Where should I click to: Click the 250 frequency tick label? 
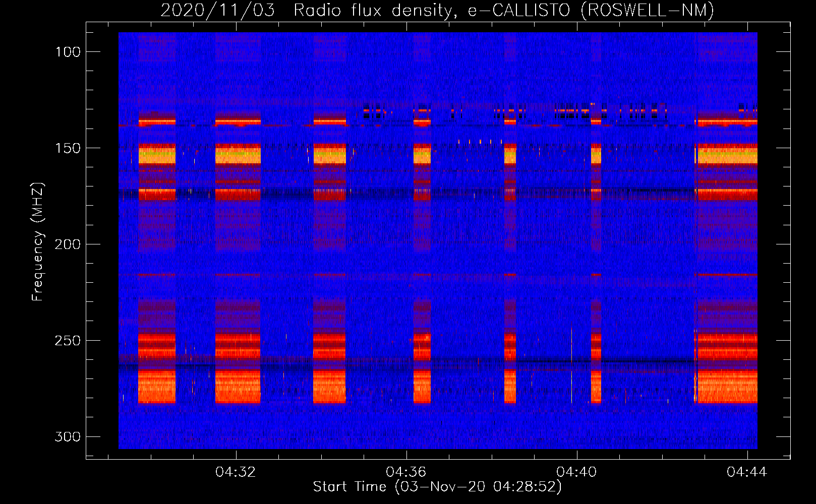click(x=68, y=341)
